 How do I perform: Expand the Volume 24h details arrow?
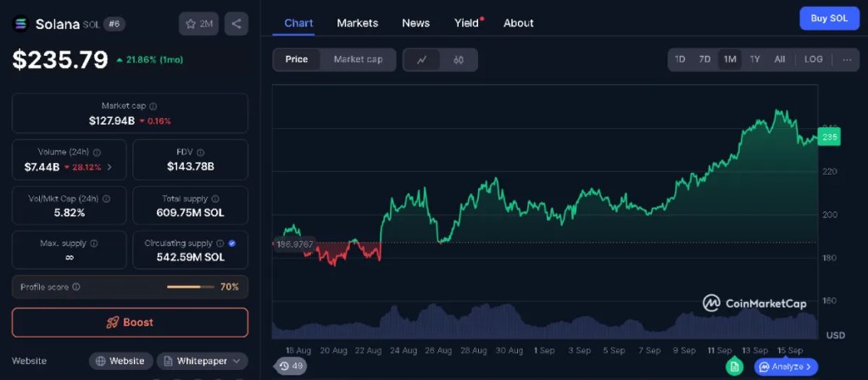(108, 167)
